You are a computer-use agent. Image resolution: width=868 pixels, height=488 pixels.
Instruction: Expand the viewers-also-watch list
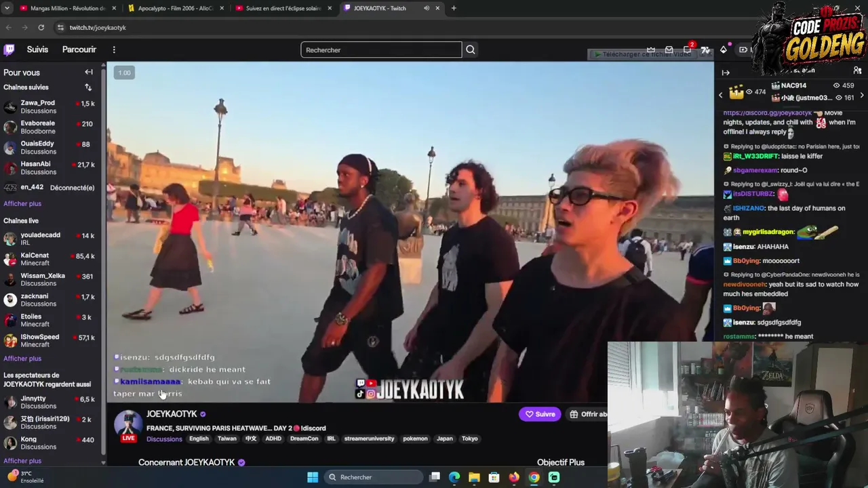click(22, 461)
